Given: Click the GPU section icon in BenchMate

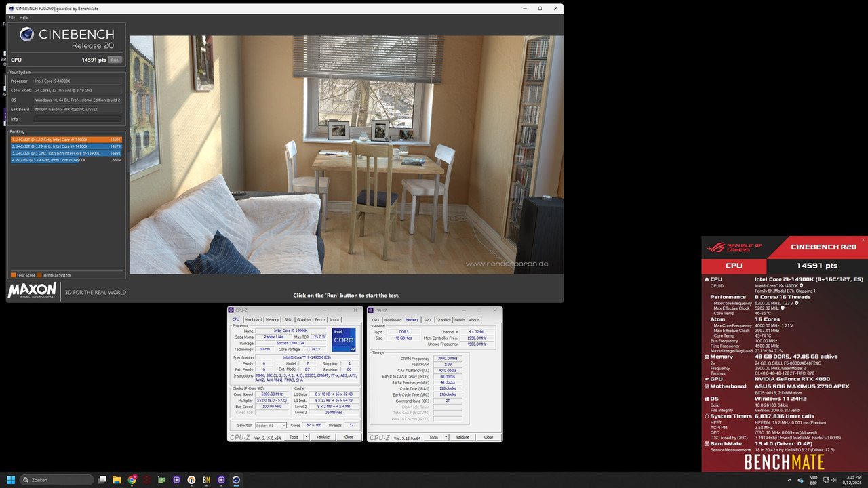Looking at the screenshot, I should [x=706, y=380].
